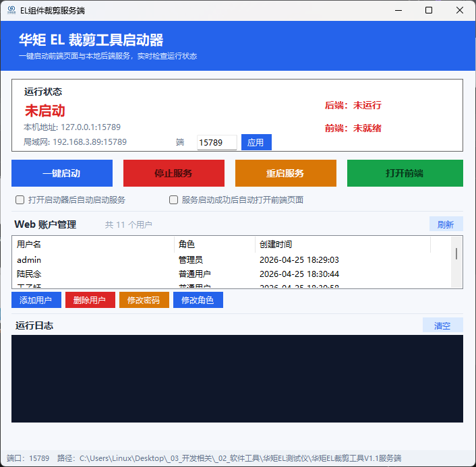The image size is (476, 467).
Task: Focus the port input field 15789
Action: coord(216,142)
